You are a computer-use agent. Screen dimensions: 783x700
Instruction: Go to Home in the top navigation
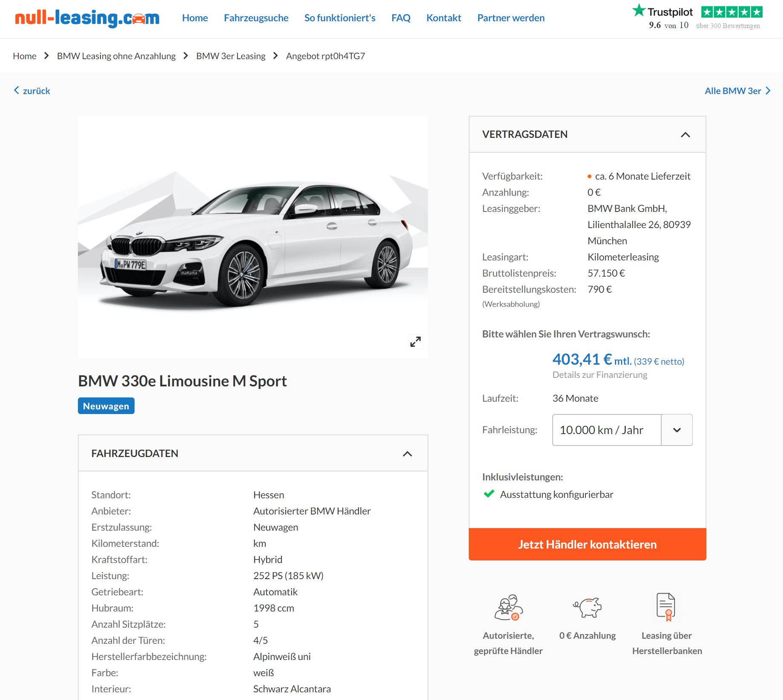coord(195,18)
